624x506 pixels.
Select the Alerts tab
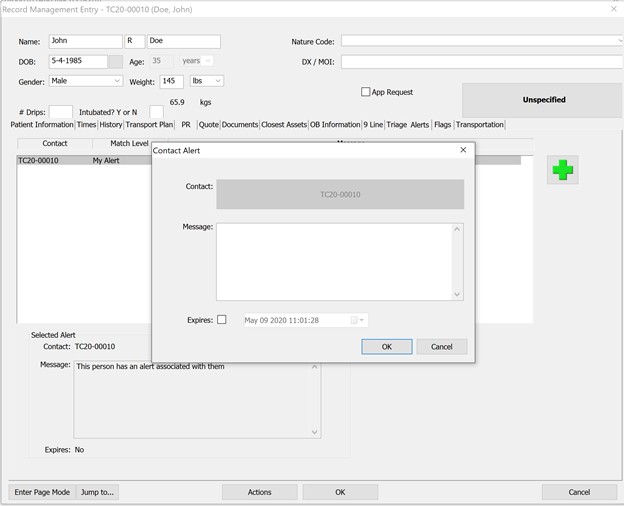tap(420, 125)
